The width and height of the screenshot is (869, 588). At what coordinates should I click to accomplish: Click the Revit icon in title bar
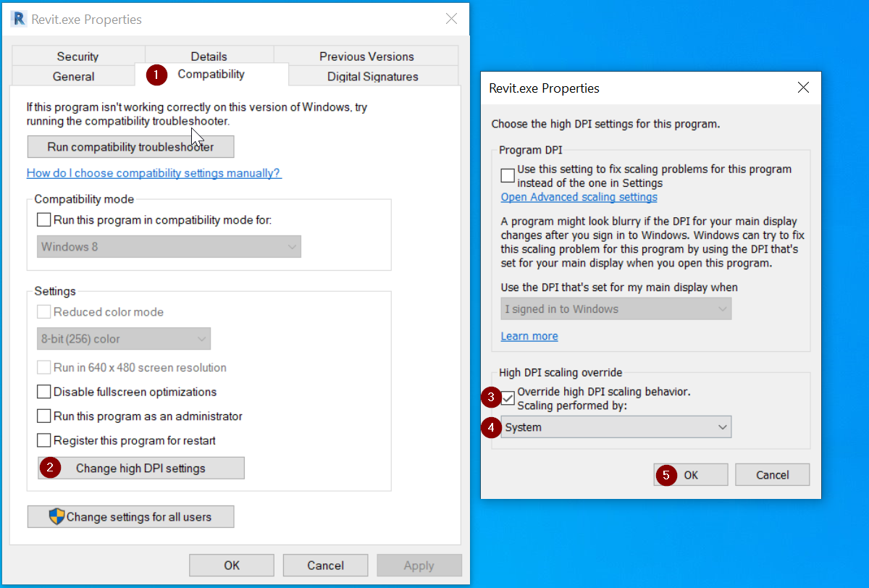point(18,19)
